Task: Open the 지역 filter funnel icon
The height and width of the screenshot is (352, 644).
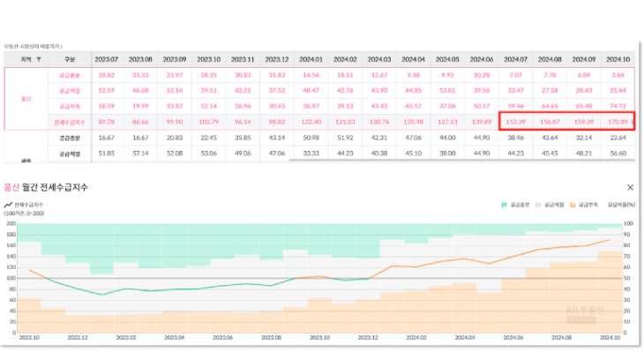Action: point(39,60)
